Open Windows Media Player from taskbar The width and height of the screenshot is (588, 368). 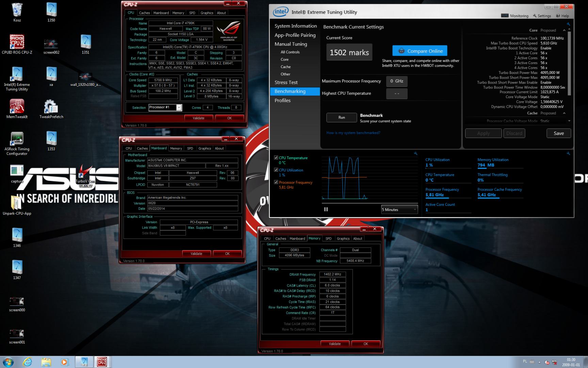click(65, 362)
